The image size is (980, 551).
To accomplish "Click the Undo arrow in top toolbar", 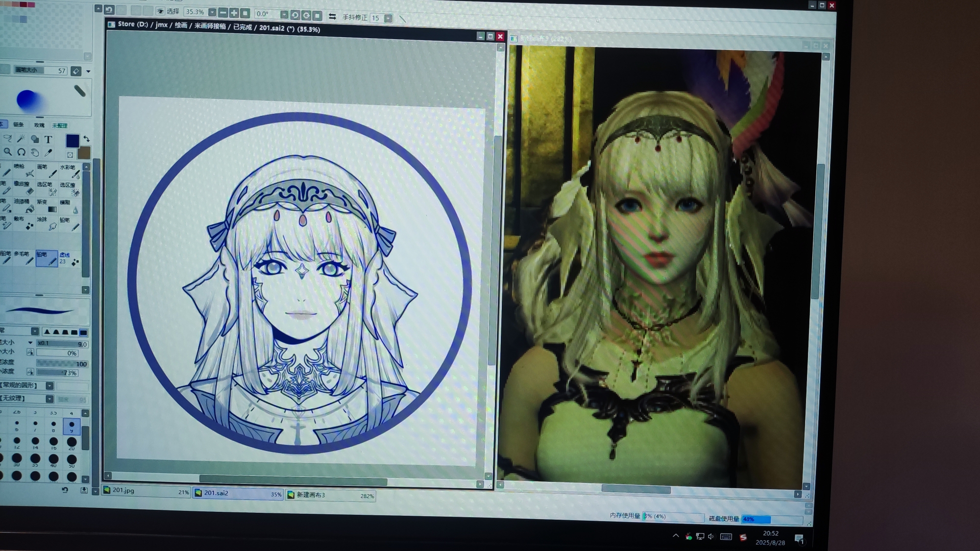I will point(109,9).
